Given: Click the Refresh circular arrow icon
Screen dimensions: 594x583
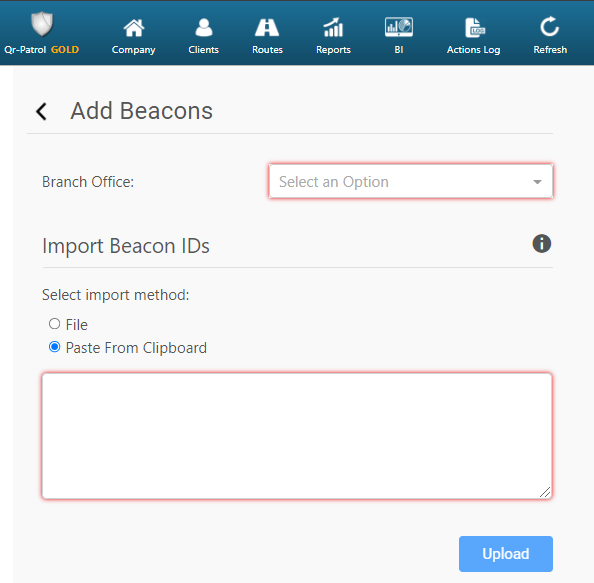Looking at the screenshot, I should point(550,27).
